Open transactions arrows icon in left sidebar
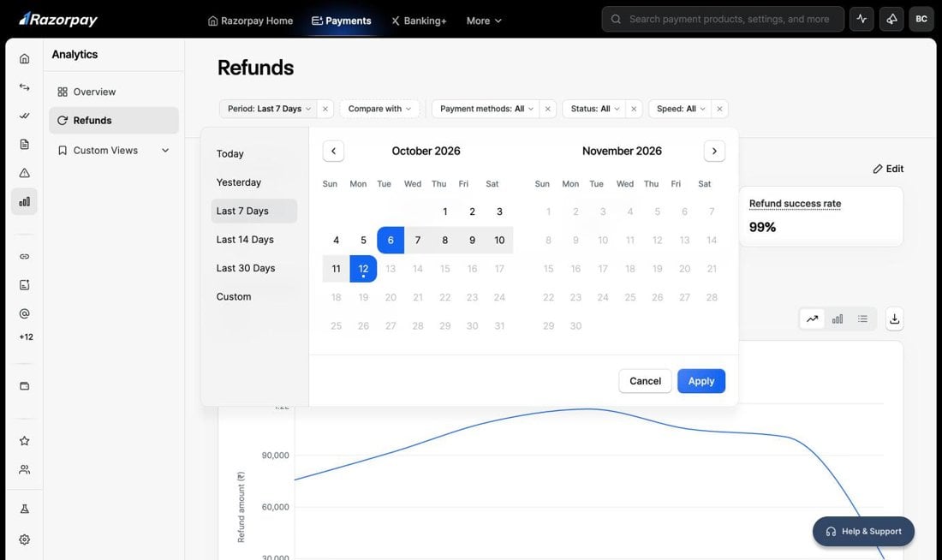942x560 pixels. point(24,87)
